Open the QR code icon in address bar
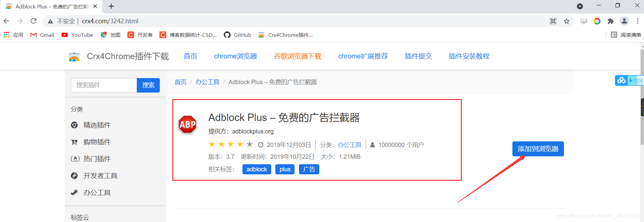The image size is (644, 222). coord(553,21)
